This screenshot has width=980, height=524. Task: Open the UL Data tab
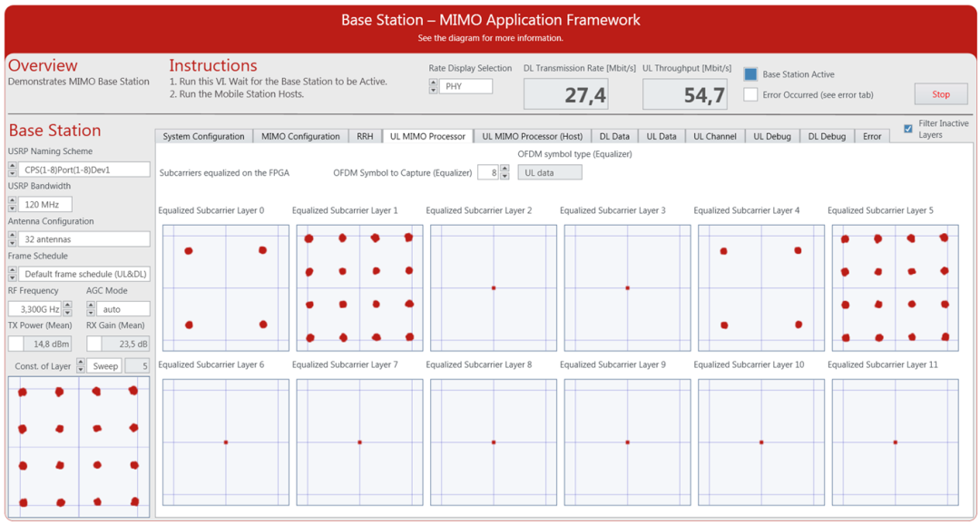click(x=661, y=137)
